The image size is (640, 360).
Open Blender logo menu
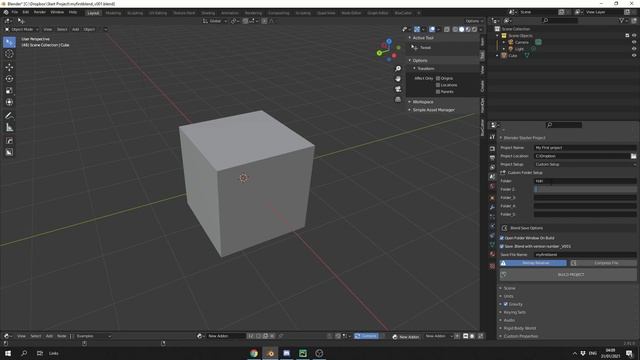pos(6,13)
